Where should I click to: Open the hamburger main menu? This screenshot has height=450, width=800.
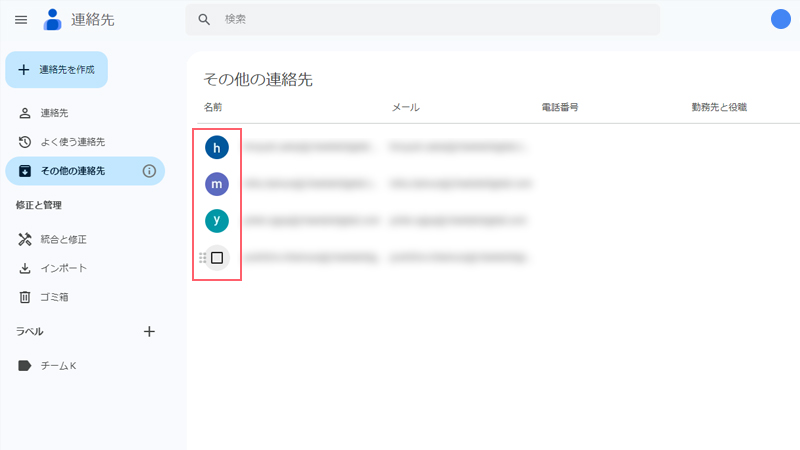[x=21, y=20]
